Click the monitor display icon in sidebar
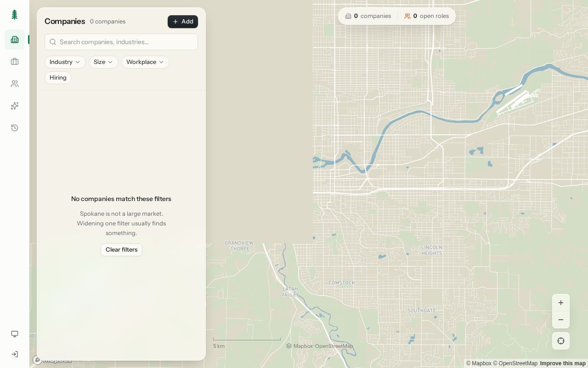 tap(15, 334)
